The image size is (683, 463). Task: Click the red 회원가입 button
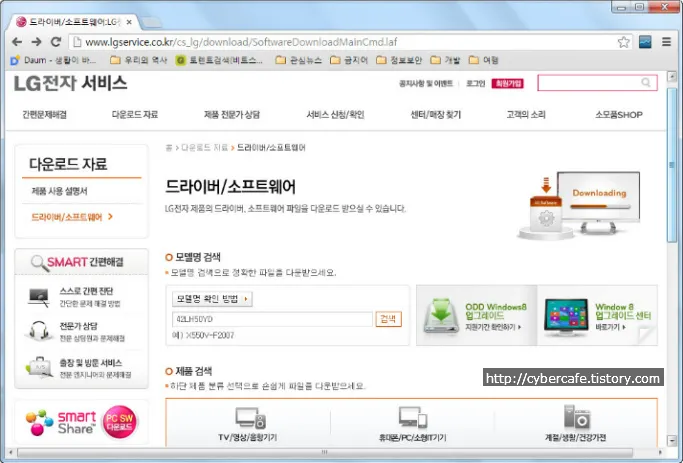[507, 83]
